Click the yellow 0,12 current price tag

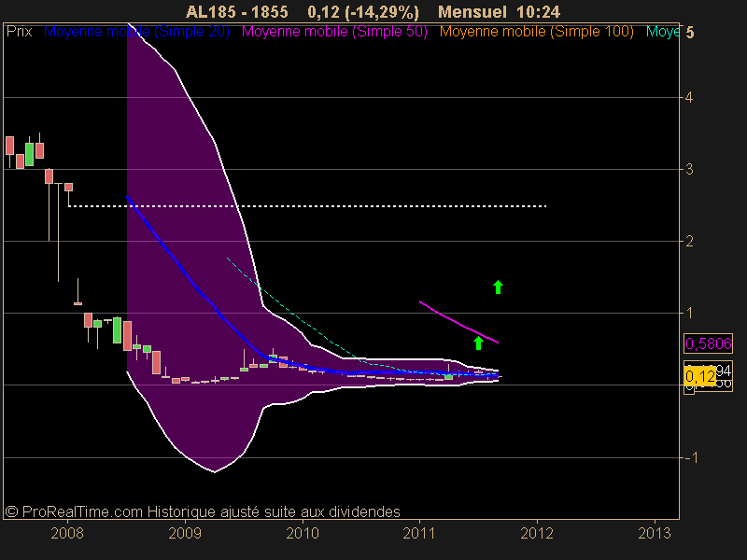[x=699, y=377]
